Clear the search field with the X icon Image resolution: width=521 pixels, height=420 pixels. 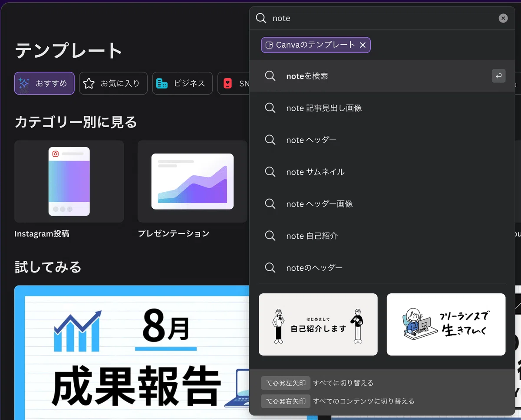(503, 18)
